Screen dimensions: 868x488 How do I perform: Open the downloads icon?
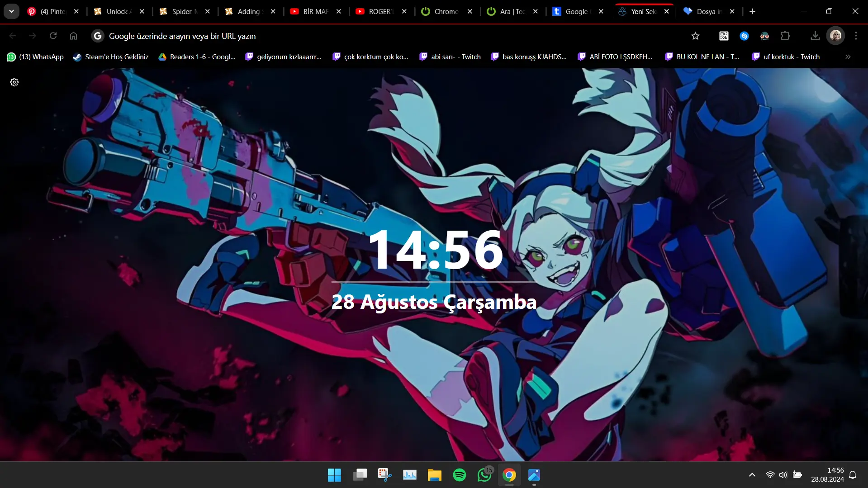815,36
